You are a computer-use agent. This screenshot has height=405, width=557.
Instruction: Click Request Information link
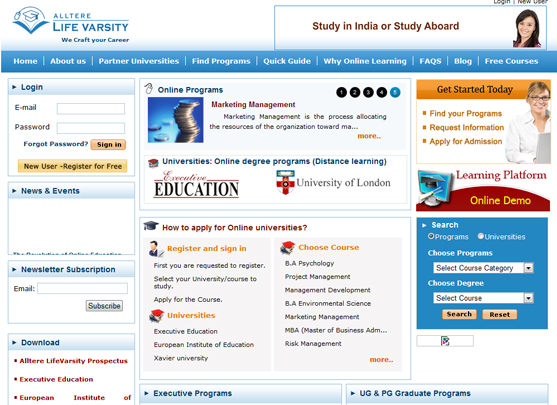tap(467, 128)
